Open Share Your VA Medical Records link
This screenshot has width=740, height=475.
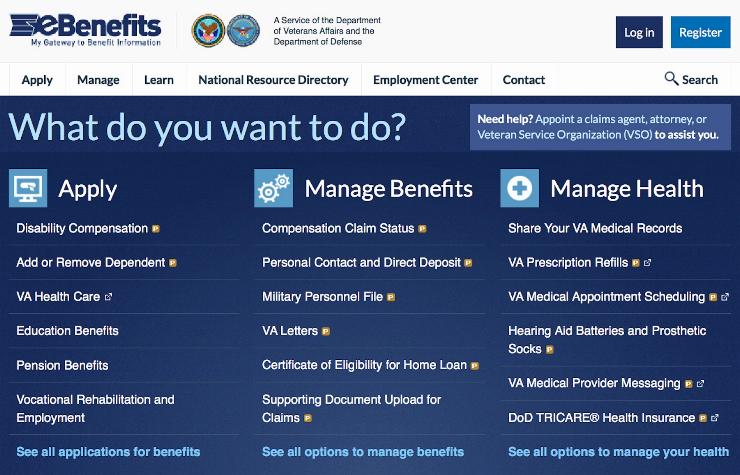click(595, 229)
